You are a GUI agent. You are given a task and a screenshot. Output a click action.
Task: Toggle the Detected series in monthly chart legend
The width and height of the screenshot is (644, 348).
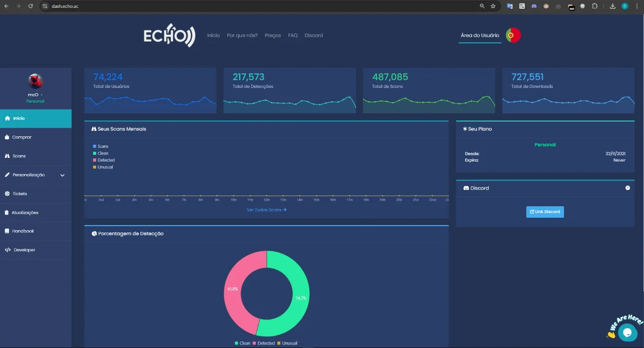click(x=104, y=160)
